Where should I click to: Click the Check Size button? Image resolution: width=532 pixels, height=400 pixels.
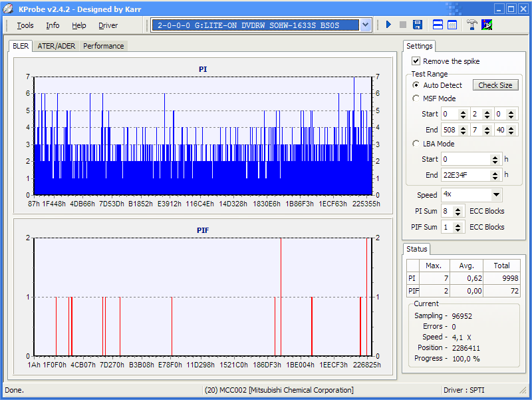pyautogui.click(x=495, y=85)
